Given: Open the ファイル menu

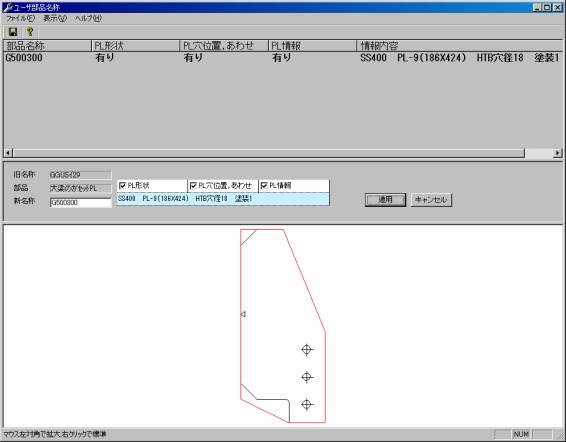Looking at the screenshot, I should tap(20, 18).
